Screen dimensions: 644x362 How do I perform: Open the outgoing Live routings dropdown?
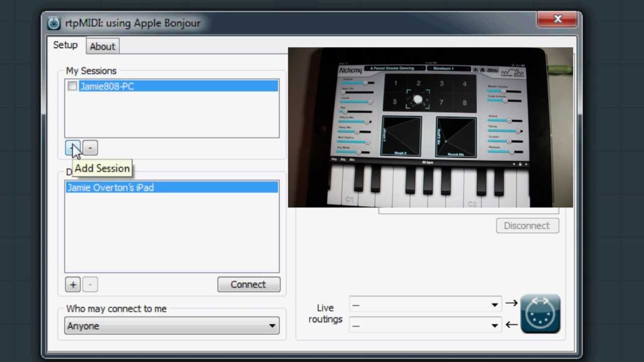(425, 305)
